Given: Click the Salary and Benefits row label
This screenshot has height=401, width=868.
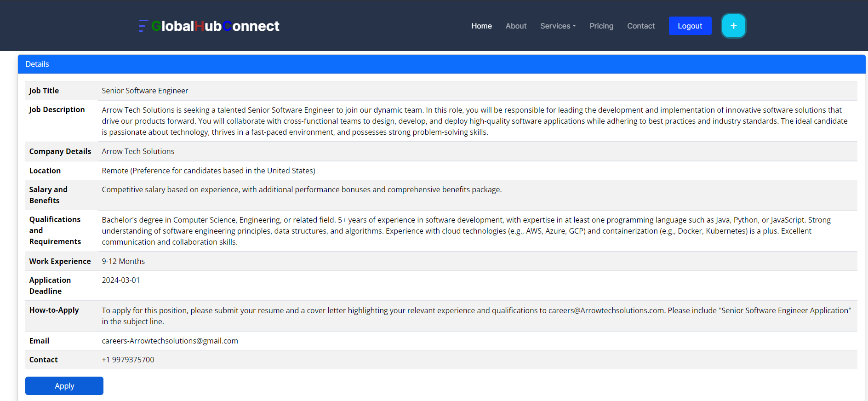Looking at the screenshot, I should coord(48,195).
